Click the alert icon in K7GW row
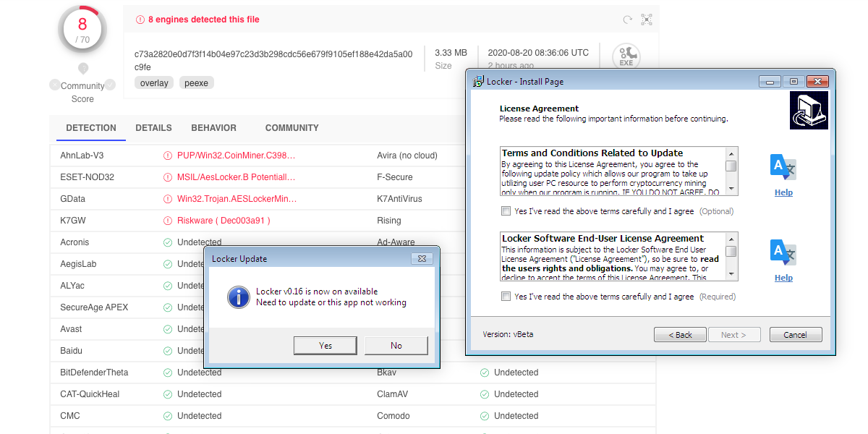 [x=168, y=221]
